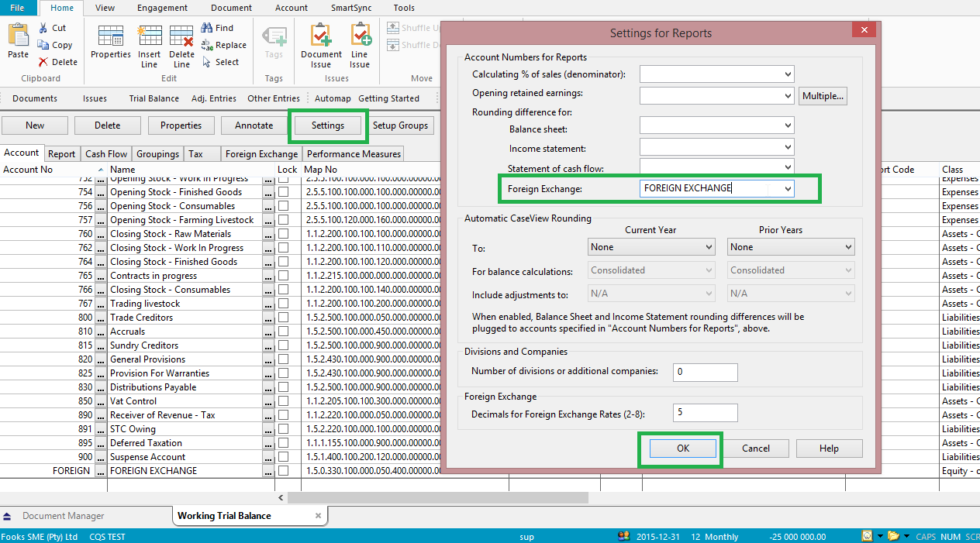The height and width of the screenshot is (543, 980).
Task: Click the Cut scissors icon
Action: (44, 28)
